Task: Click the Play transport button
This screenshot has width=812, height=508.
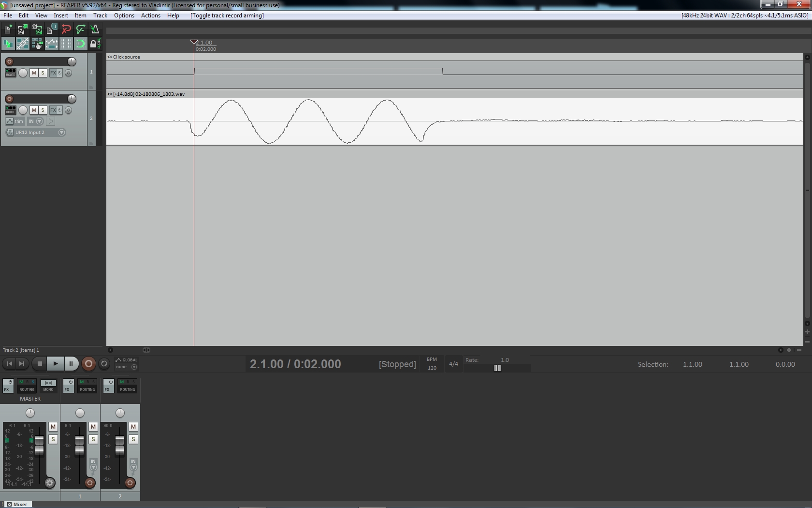Action: (x=55, y=364)
